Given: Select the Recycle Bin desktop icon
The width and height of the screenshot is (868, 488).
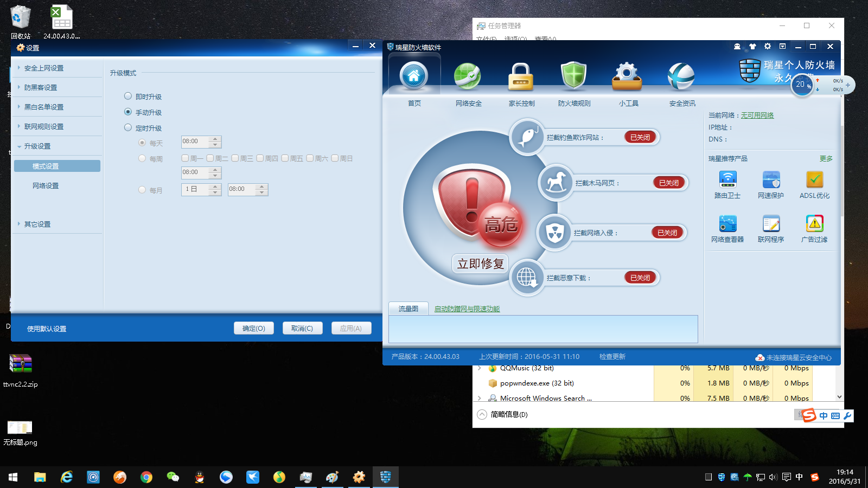Looking at the screenshot, I should point(21,22).
